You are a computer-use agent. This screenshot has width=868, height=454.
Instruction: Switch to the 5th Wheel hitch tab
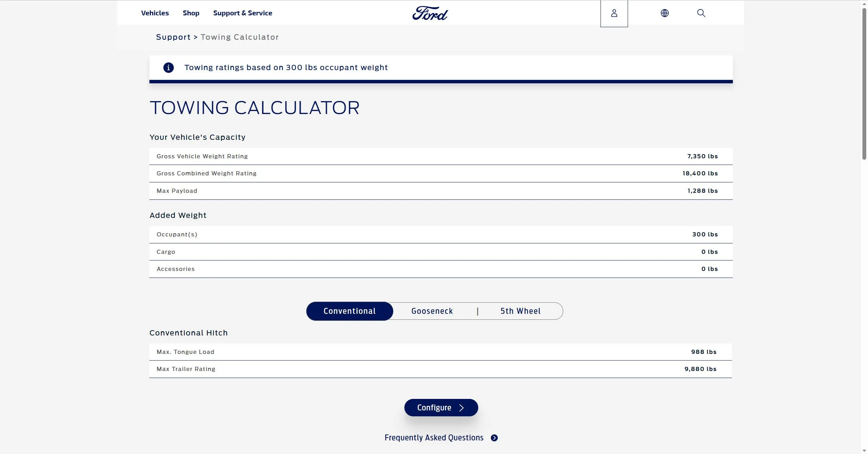(521, 311)
